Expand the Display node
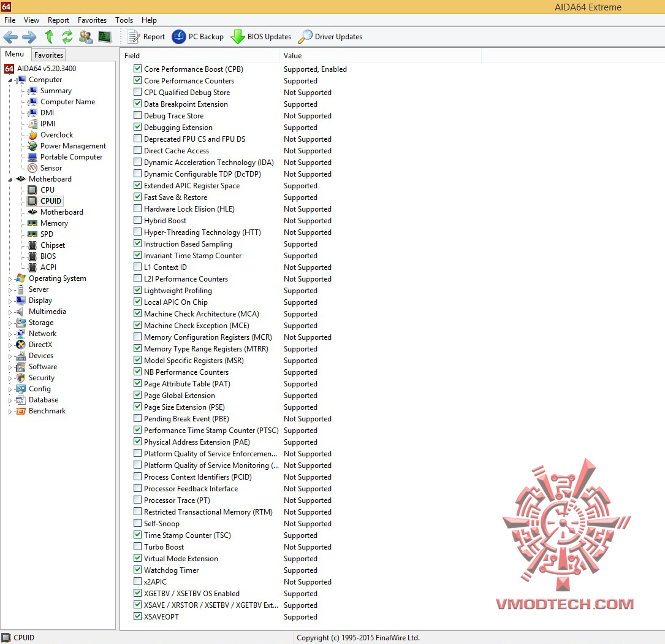 point(10,301)
